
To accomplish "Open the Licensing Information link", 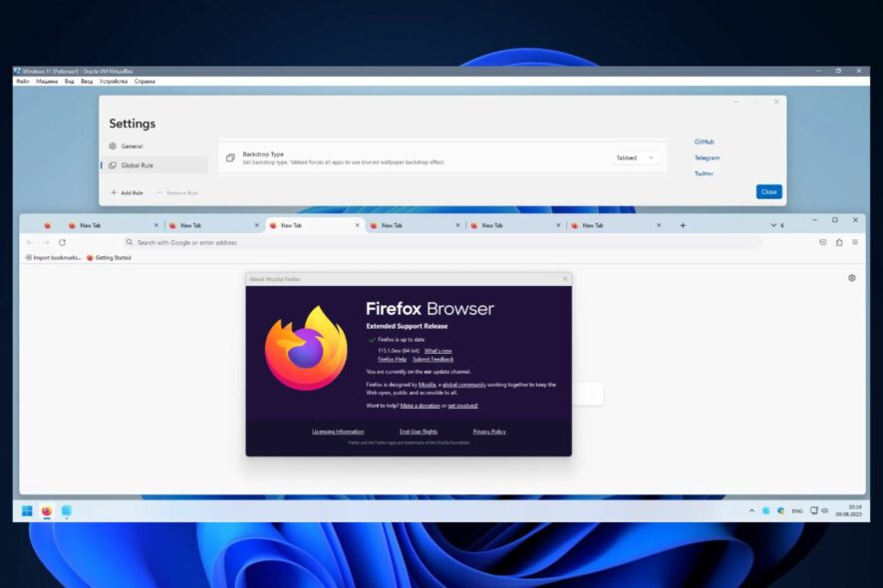I will point(338,432).
